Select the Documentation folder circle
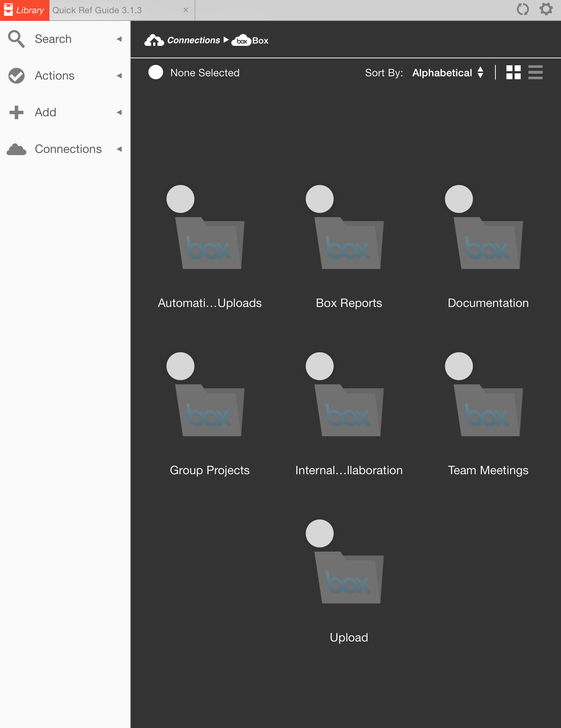 pyautogui.click(x=459, y=199)
